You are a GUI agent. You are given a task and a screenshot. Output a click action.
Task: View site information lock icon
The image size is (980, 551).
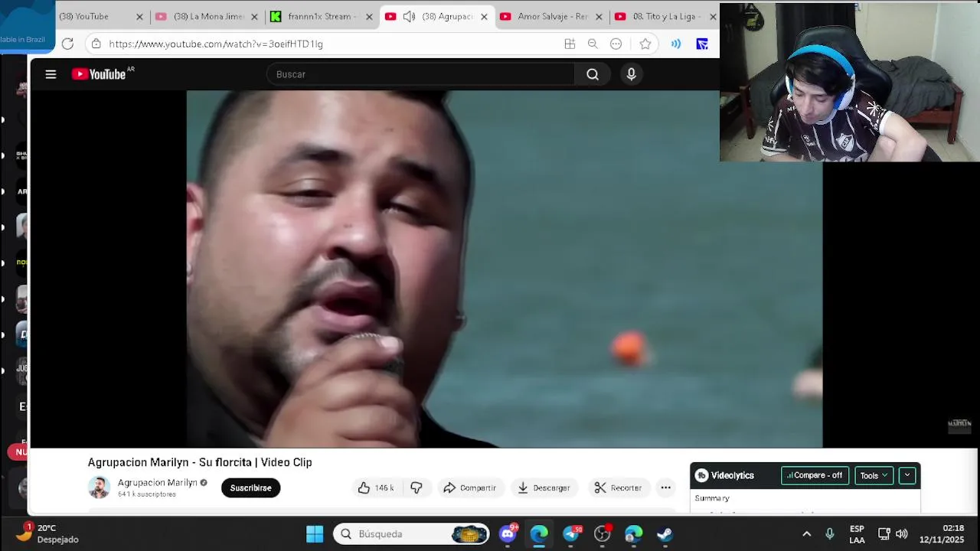(96, 44)
